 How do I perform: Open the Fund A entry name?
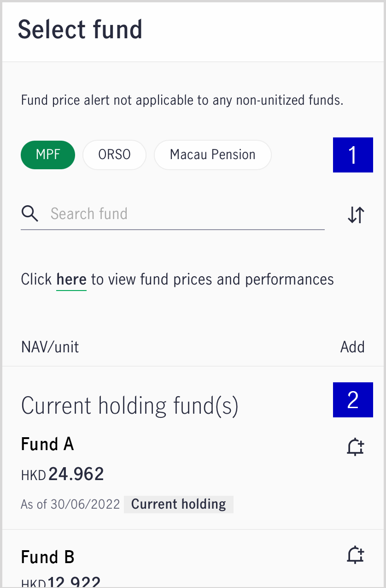tap(47, 444)
